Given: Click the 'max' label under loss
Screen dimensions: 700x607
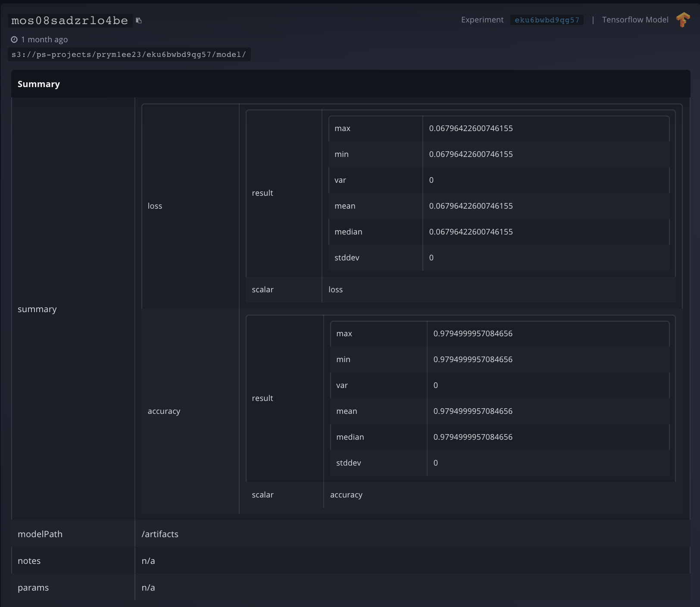Looking at the screenshot, I should click(343, 128).
